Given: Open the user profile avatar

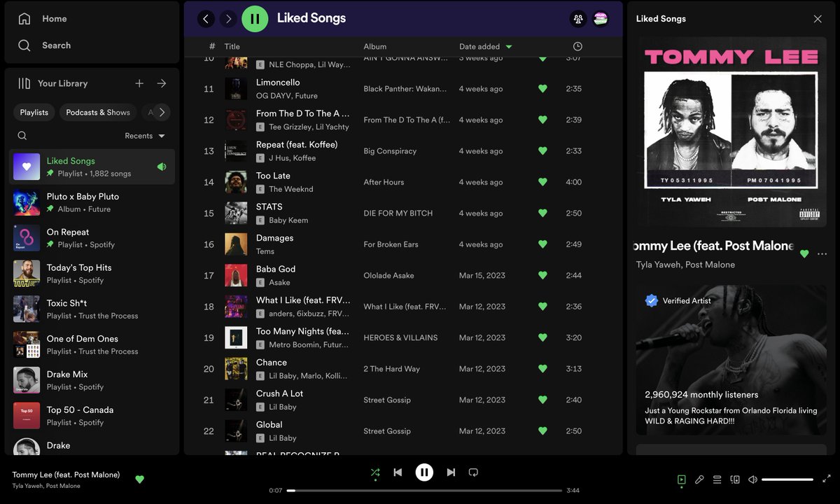Looking at the screenshot, I should tap(601, 19).
